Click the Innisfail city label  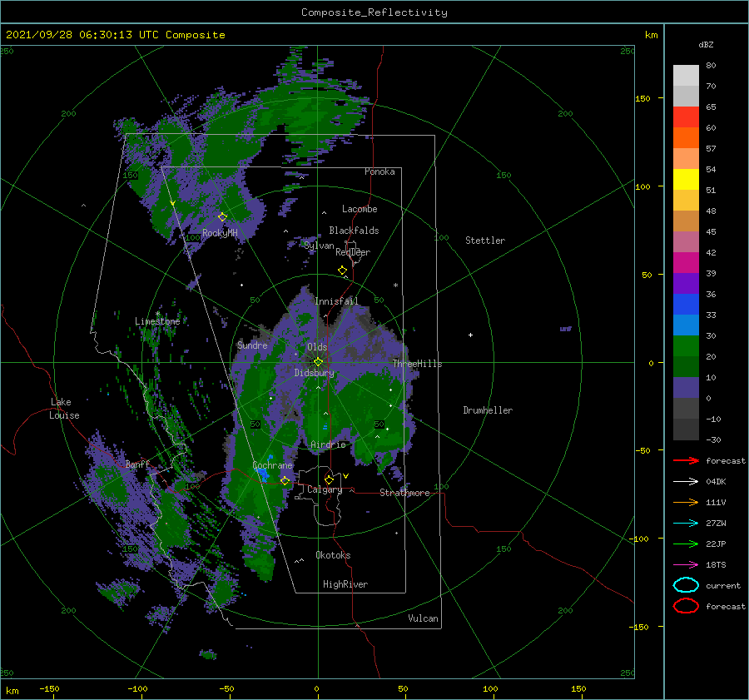[x=336, y=301]
